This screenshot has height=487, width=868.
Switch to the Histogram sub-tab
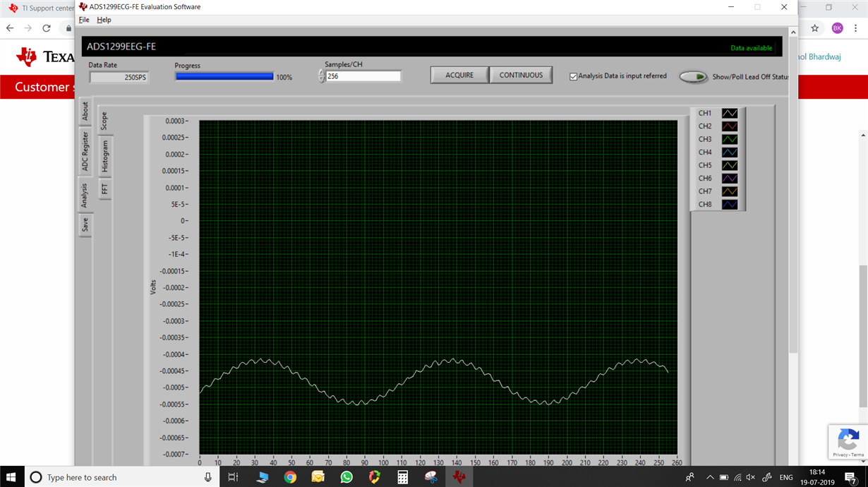tap(104, 156)
